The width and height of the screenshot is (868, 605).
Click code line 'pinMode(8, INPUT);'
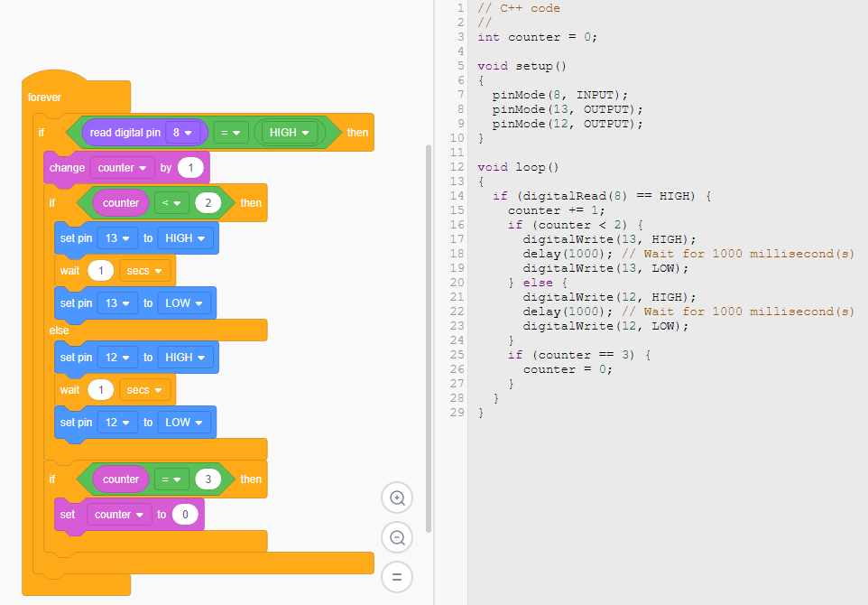559,95
